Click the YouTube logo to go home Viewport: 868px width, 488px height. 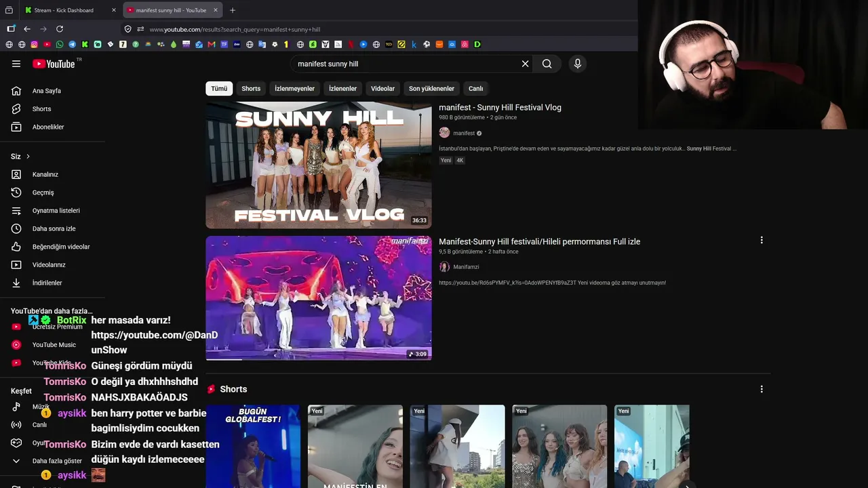pyautogui.click(x=54, y=64)
